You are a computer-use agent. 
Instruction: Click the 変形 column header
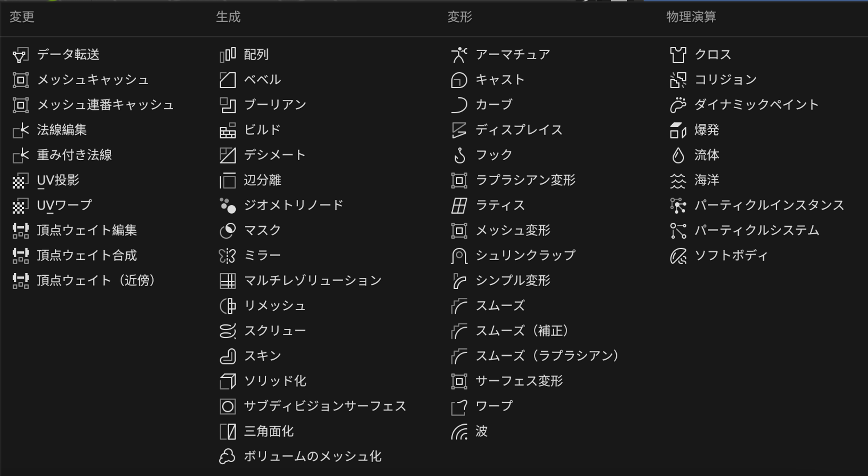460,17
